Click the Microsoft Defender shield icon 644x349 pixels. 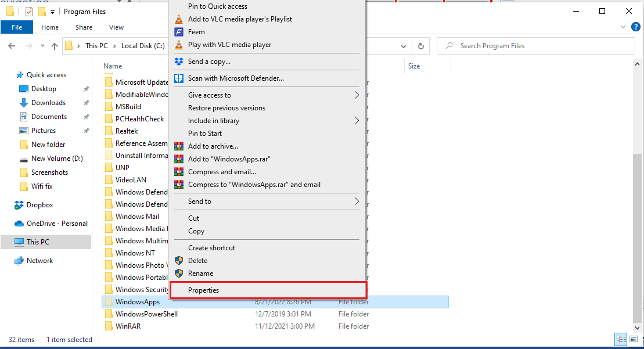tap(179, 78)
